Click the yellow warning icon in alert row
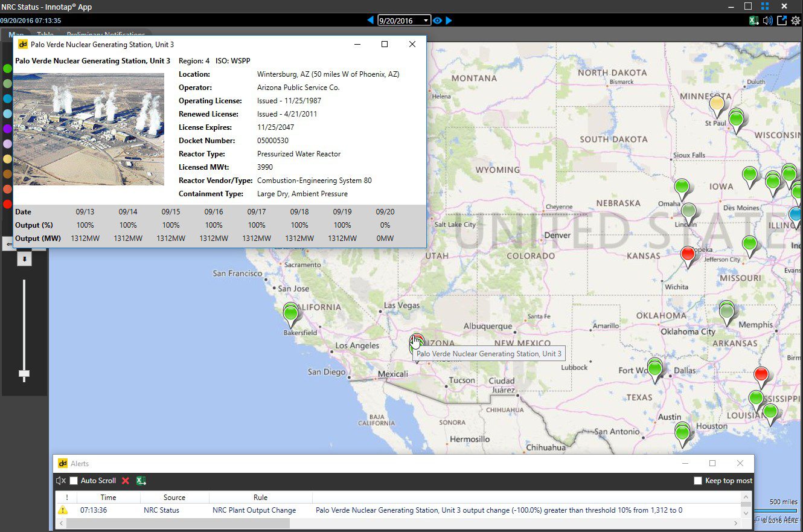The image size is (803, 532). coord(63,510)
